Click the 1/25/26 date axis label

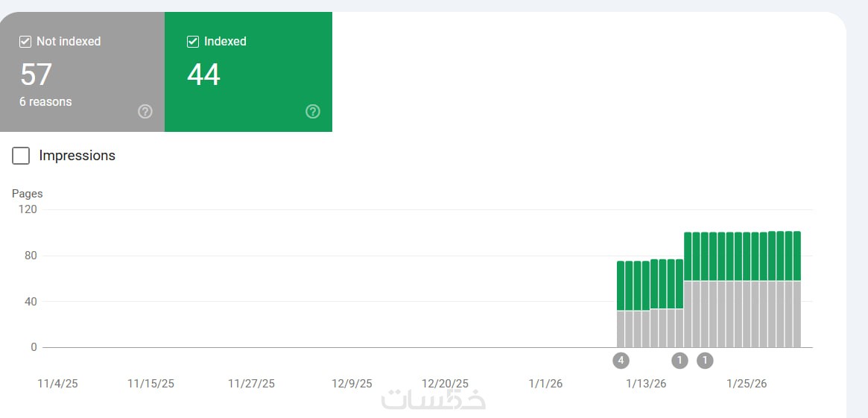(x=746, y=384)
